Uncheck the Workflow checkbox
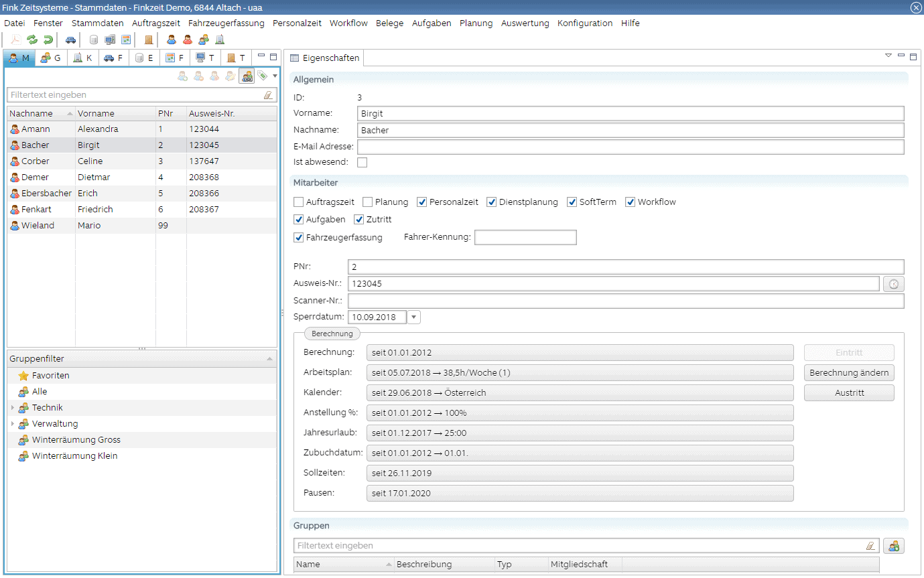 630,202
